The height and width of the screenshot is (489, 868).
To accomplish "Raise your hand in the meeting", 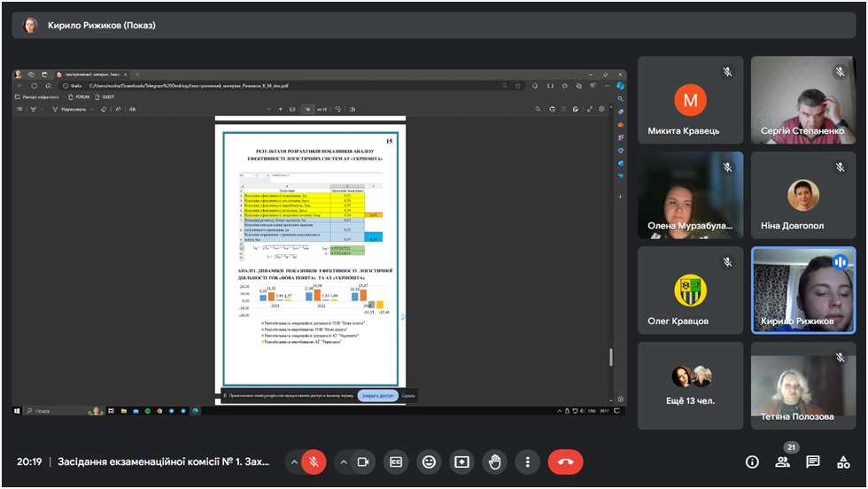I will tap(494, 462).
